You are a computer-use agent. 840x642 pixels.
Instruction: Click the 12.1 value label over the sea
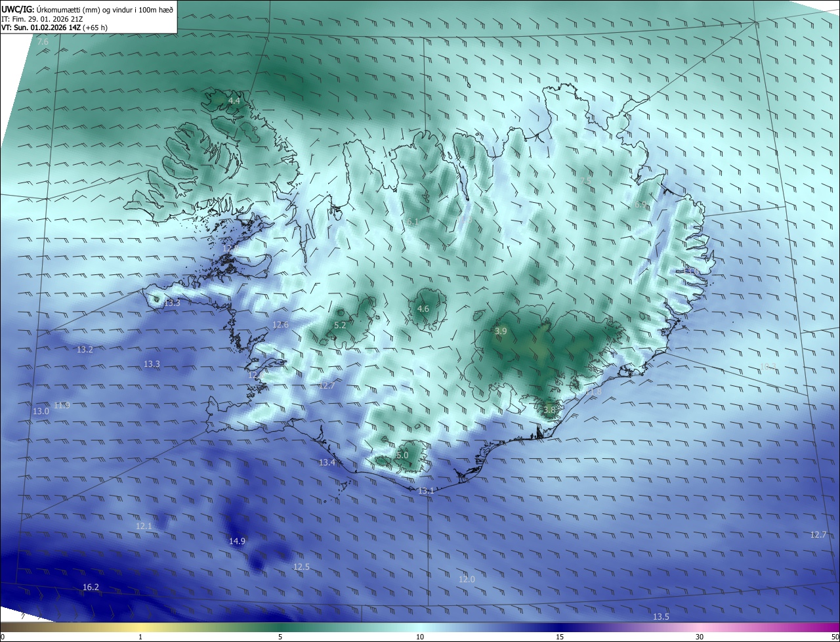(x=144, y=526)
